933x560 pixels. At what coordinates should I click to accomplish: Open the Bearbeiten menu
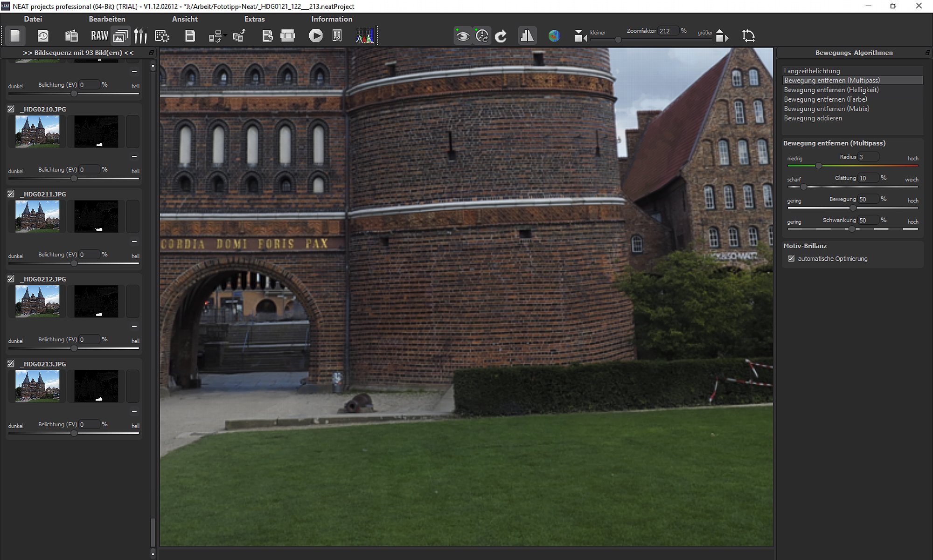pos(107,19)
